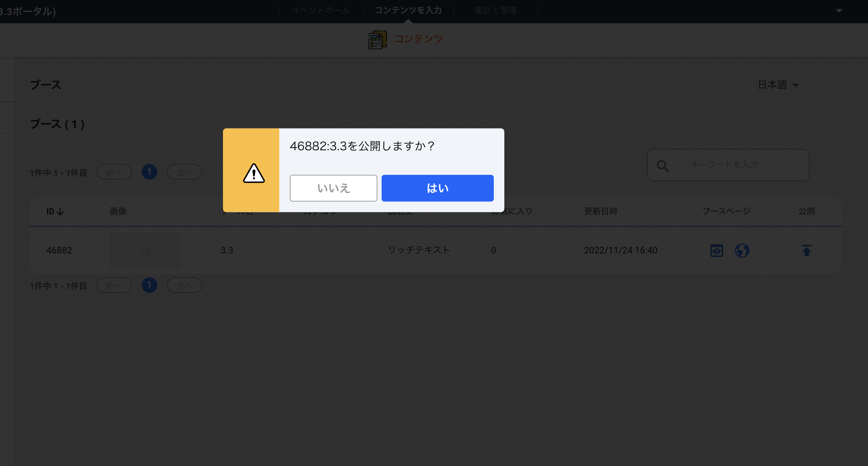Click the コンテンツ document icon

(x=377, y=40)
